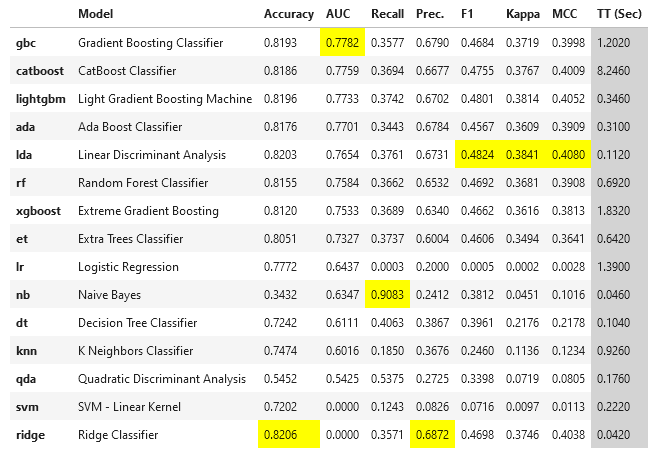This screenshot has width=663, height=460.
Task: Select the svm row index label
Action: (x=27, y=407)
